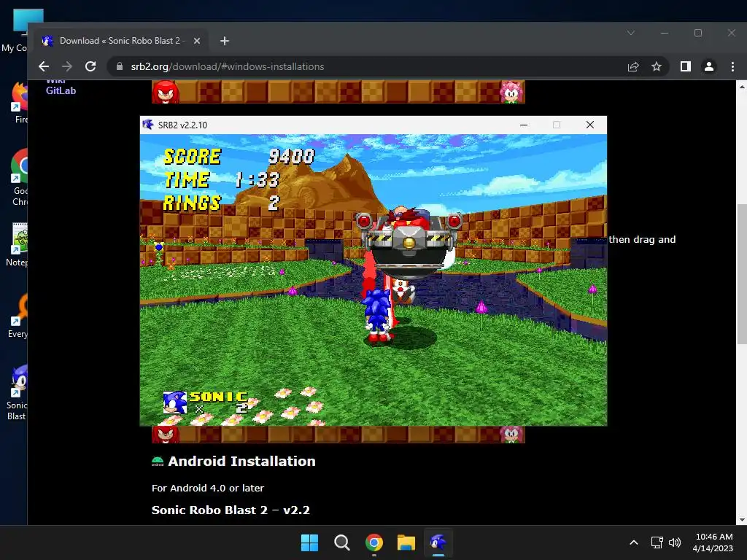Show hidden system tray icons

634,542
